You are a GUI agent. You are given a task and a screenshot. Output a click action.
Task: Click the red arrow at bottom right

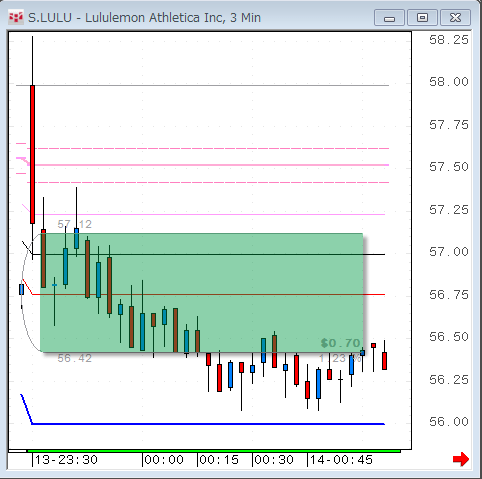(461, 459)
